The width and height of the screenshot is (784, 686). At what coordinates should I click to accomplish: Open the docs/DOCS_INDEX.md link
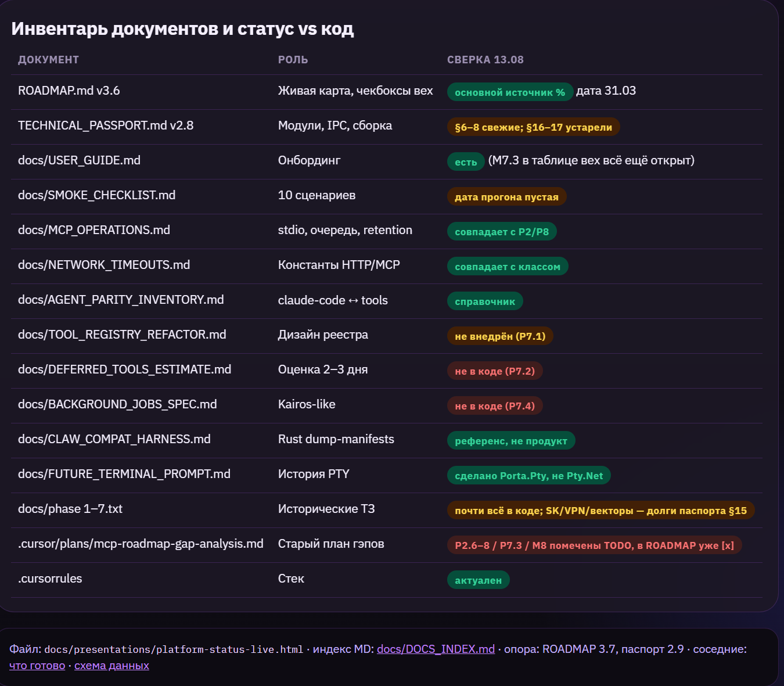[436, 649]
